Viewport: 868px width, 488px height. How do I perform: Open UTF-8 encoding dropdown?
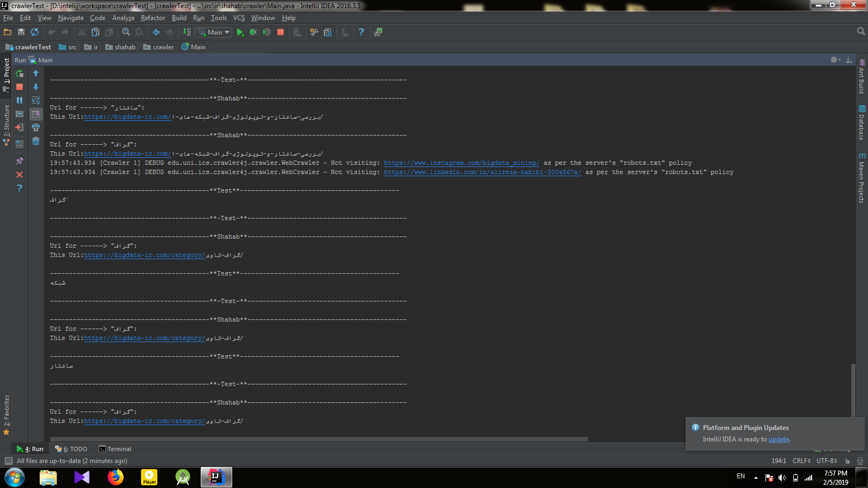tap(827, 461)
